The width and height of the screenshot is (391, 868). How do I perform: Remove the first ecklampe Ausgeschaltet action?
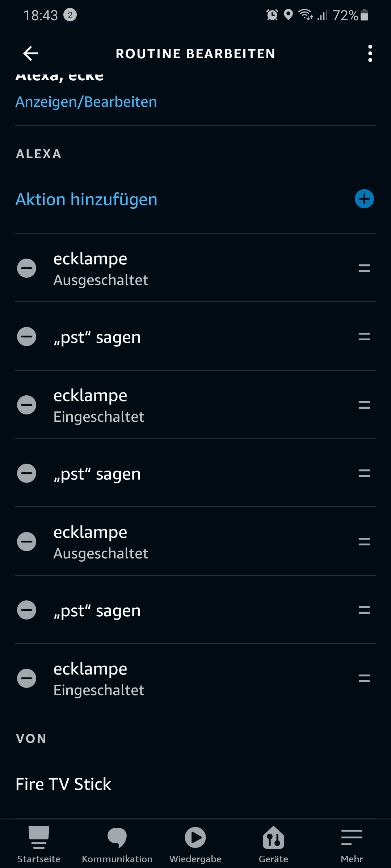(x=27, y=268)
